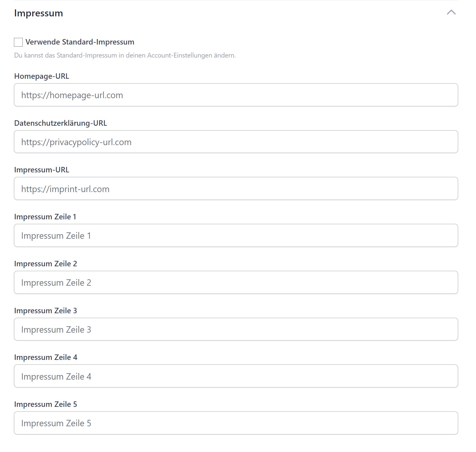The image size is (476, 452).
Task: Select the Impressum Zeile 4 text field
Action: 236,376
